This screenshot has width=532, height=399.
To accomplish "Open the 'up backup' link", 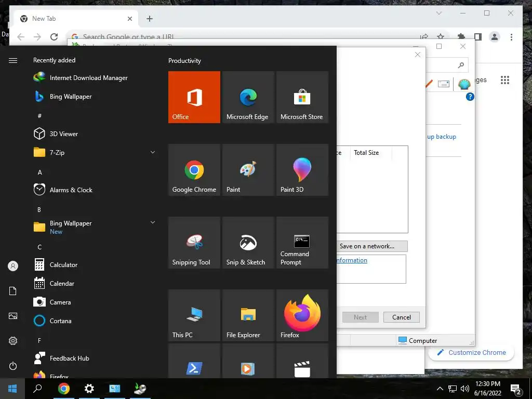I will tap(442, 137).
